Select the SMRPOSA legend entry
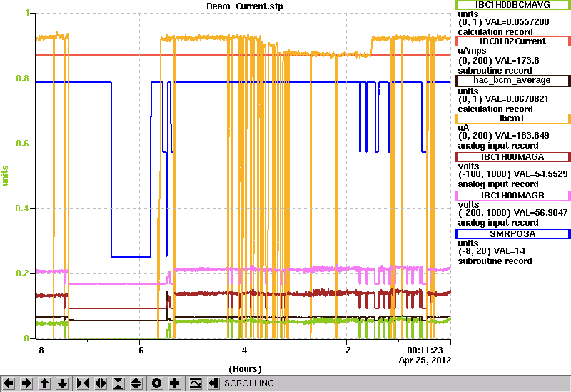Image resolution: width=571 pixels, height=392 pixels. point(512,234)
